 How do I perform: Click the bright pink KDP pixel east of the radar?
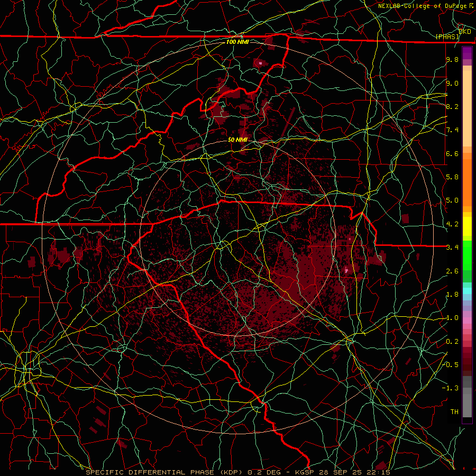click(346, 270)
